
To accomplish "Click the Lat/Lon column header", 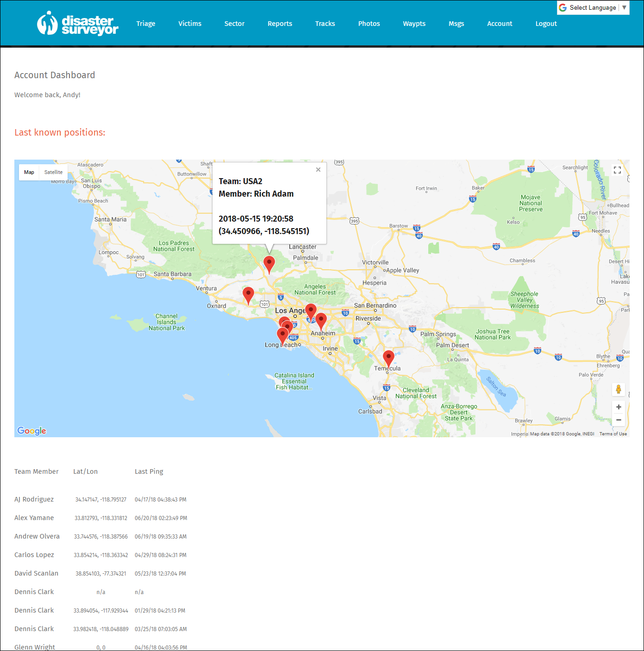I will (x=85, y=471).
